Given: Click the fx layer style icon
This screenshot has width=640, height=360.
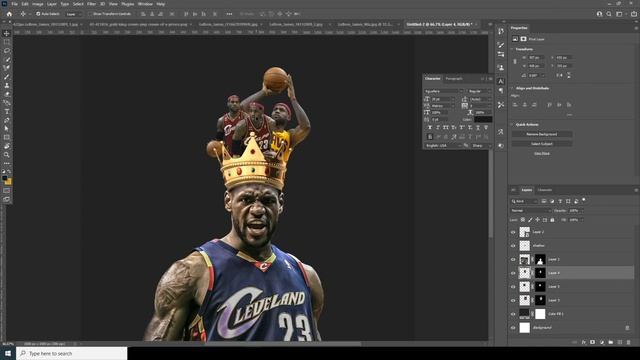Looking at the screenshot, I should 584,342.
